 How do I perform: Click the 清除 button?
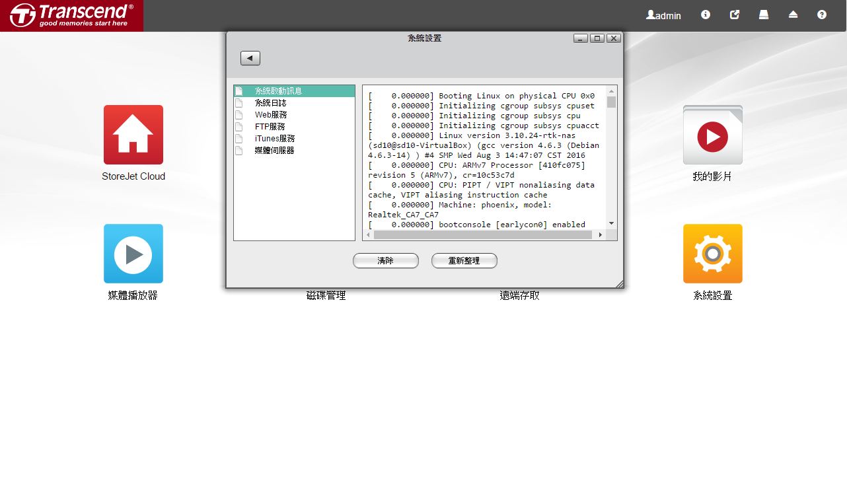pyautogui.click(x=386, y=261)
